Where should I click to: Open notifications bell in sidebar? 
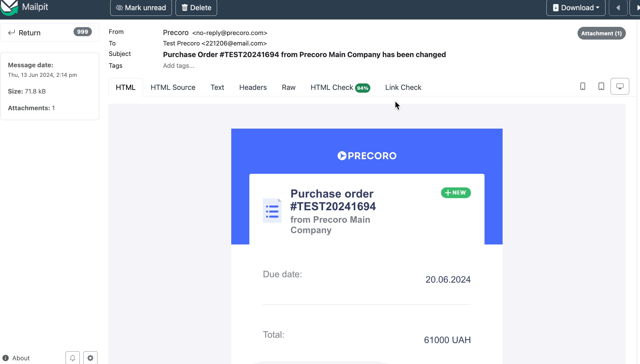point(73,358)
